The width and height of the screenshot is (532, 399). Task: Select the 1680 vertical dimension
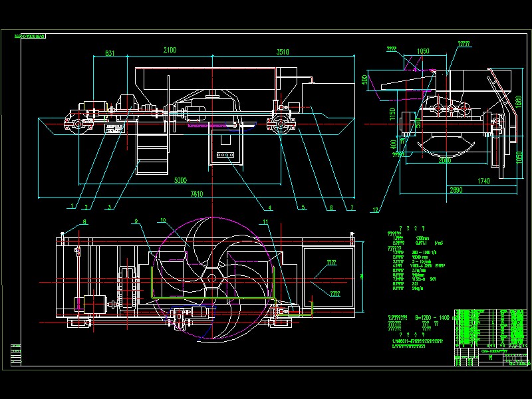point(518,102)
